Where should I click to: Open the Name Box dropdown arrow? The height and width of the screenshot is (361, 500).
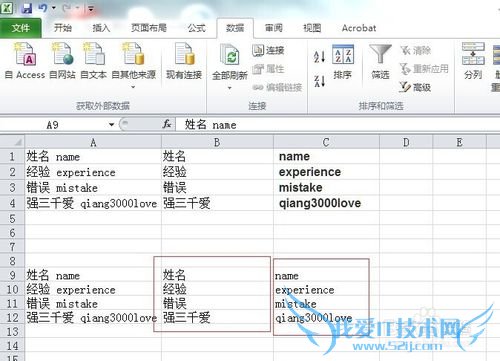pyautogui.click(x=111, y=125)
